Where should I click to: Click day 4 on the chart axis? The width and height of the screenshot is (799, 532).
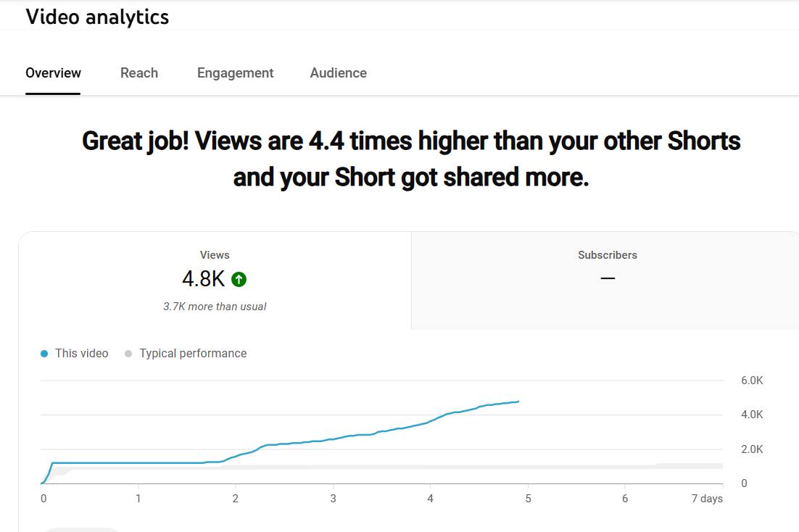(431, 499)
